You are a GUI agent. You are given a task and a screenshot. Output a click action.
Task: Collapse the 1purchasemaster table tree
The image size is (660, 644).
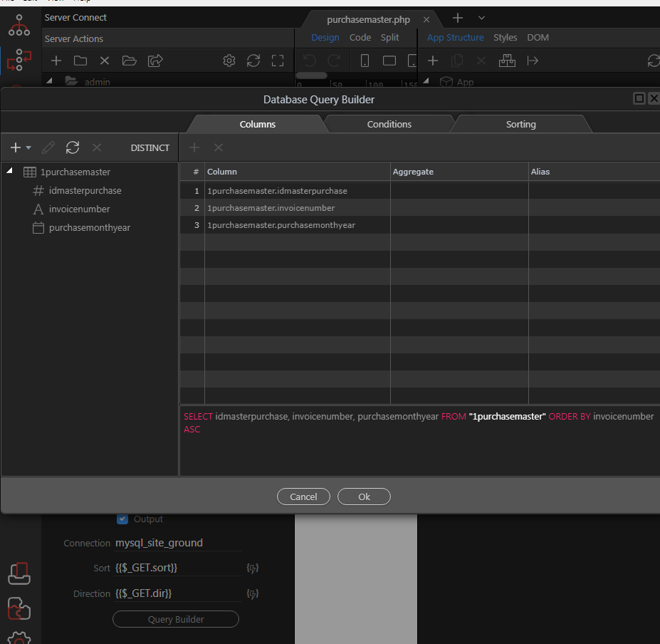pos(9,171)
